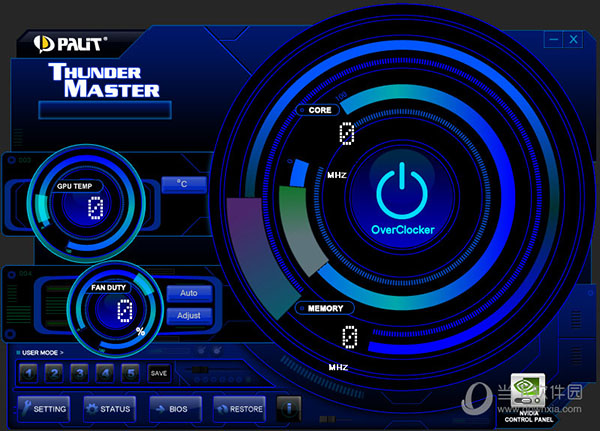600x431 pixels.
Task: Click the info icon button
Action: pyautogui.click(x=290, y=408)
